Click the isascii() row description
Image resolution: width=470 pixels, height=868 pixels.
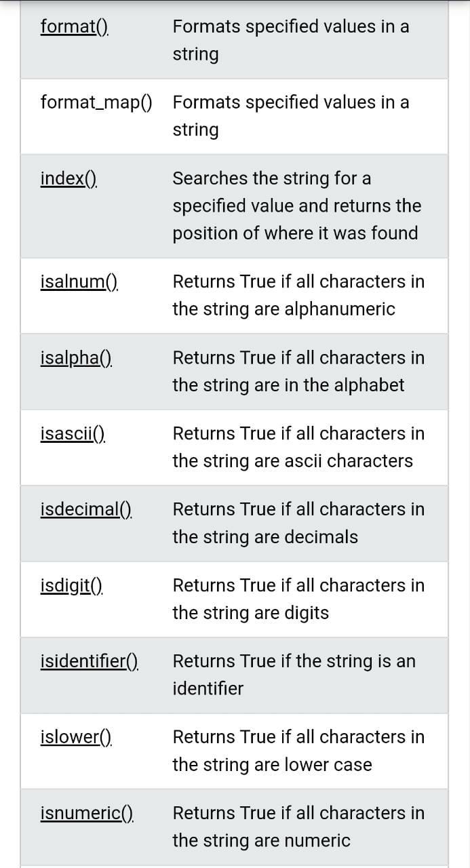tap(298, 447)
